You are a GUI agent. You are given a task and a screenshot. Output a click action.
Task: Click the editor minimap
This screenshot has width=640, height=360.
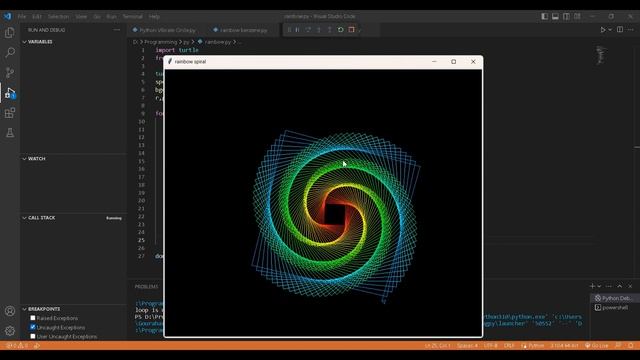pos(601,55)
